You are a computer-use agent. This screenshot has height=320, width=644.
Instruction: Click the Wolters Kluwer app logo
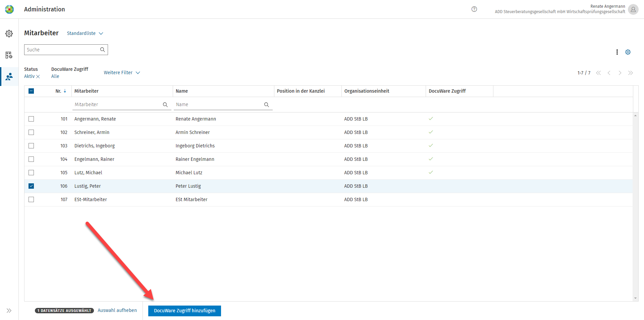[x=9, y=9]
